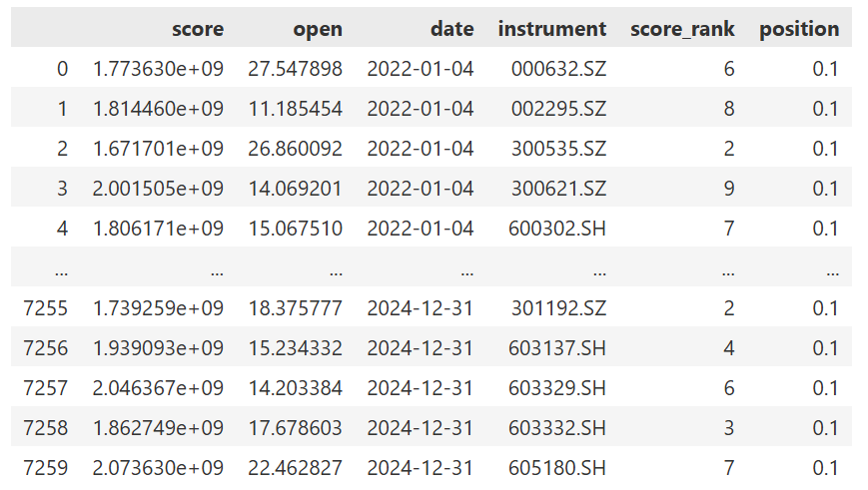868x490 pixels.
Task: Select instrument cell 000632.SZ
Action: (558, 69)
